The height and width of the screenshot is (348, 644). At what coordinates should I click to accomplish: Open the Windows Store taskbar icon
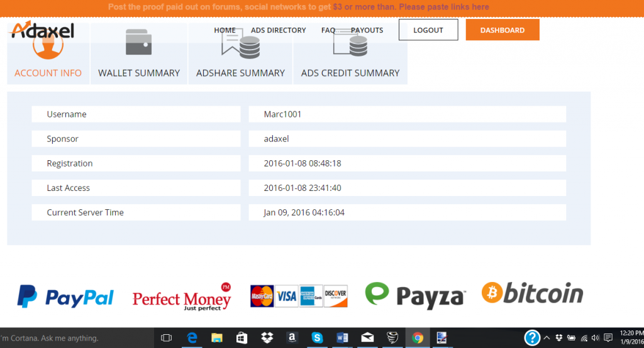click(242, 338)
